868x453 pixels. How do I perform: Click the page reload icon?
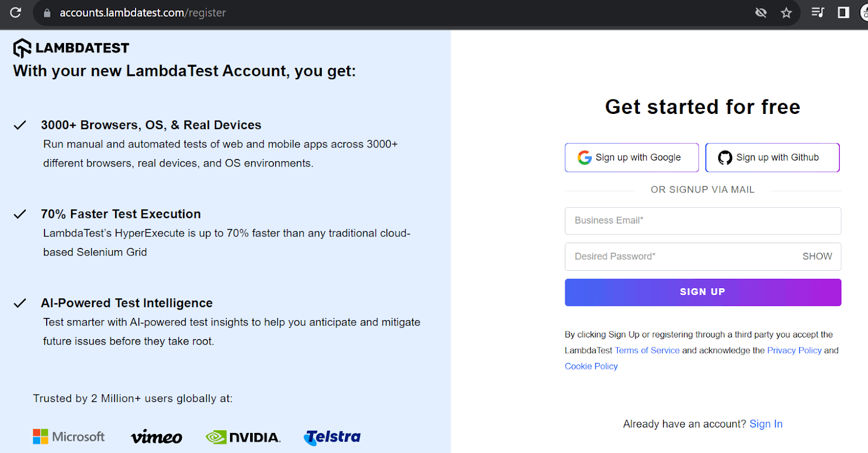15,12
